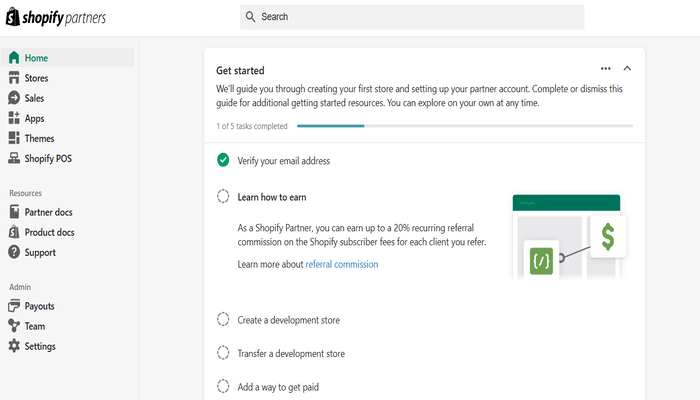700x400 pixels.
Task: Click the Payouts icon
Action: click(14, 305)
